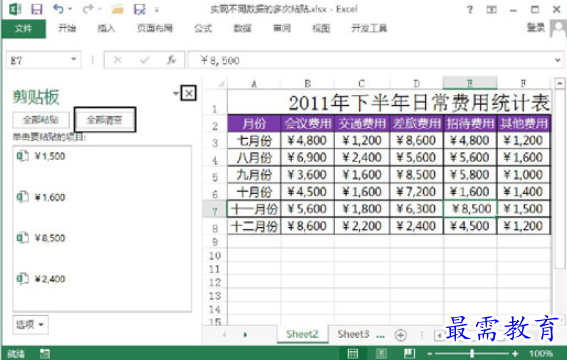Click the add new sheet plus icon
This screenshot has width=567, height=360.
[400, 335]
